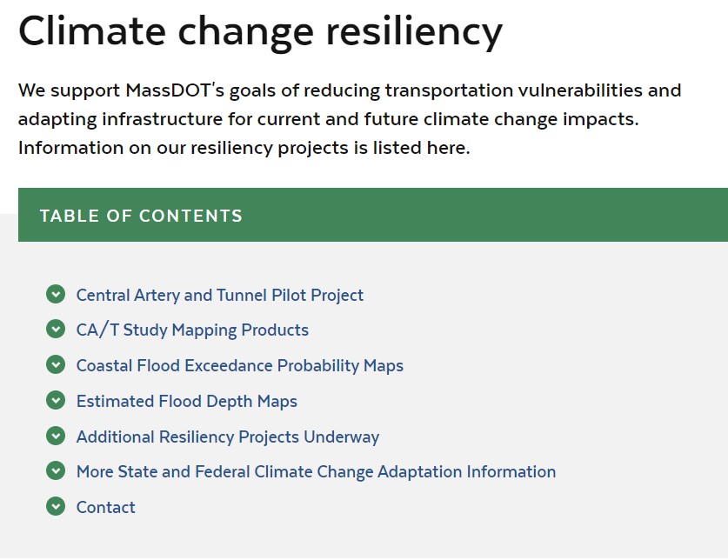Click chevron icon beside Additional Resiliency Projects
Screen dimensions: 728x560
56,436
